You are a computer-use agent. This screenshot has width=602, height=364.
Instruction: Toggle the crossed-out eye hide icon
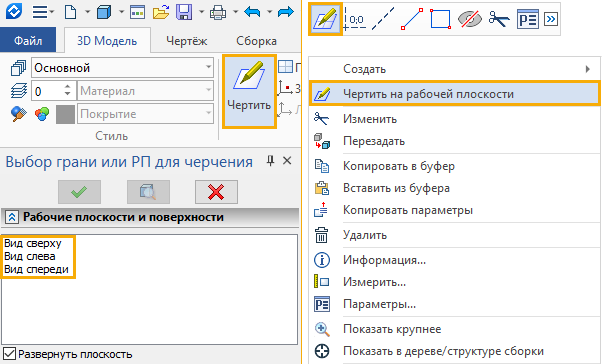click(470, 19)
